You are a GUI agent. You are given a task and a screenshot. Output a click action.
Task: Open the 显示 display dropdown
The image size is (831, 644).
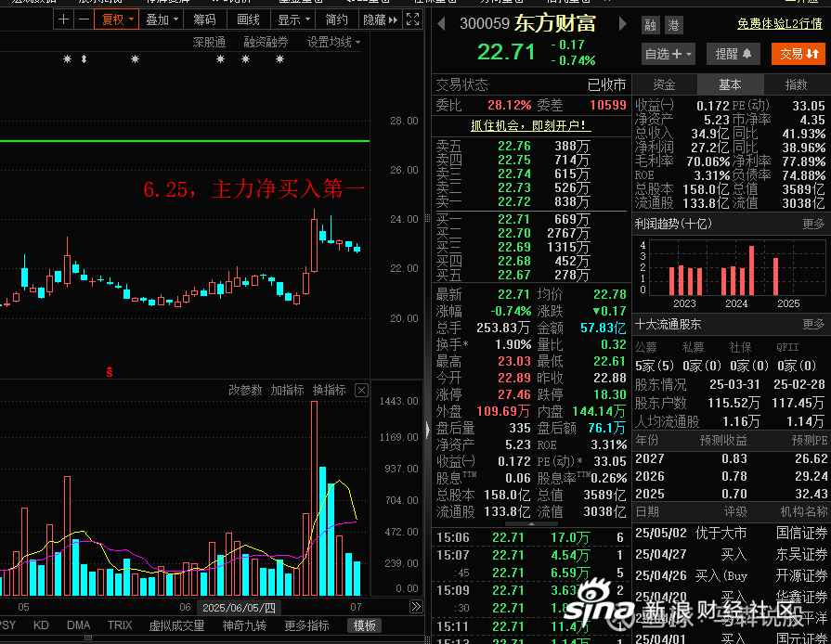point(293,19)
